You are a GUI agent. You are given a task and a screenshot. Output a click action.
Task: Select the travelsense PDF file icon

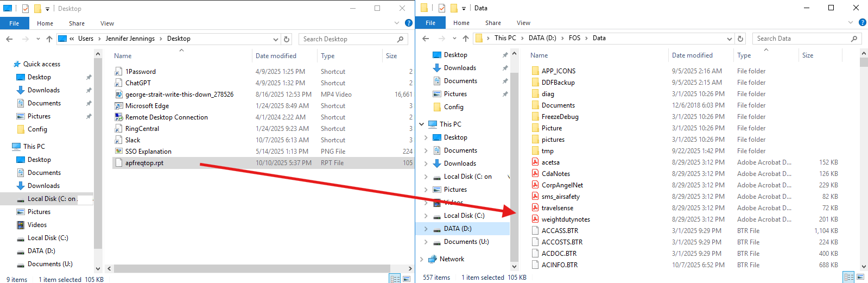(535, 208)
